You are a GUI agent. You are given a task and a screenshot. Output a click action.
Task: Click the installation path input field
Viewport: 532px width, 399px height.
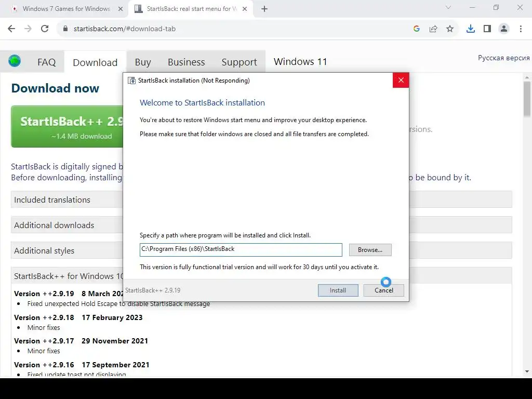point(241,250)
